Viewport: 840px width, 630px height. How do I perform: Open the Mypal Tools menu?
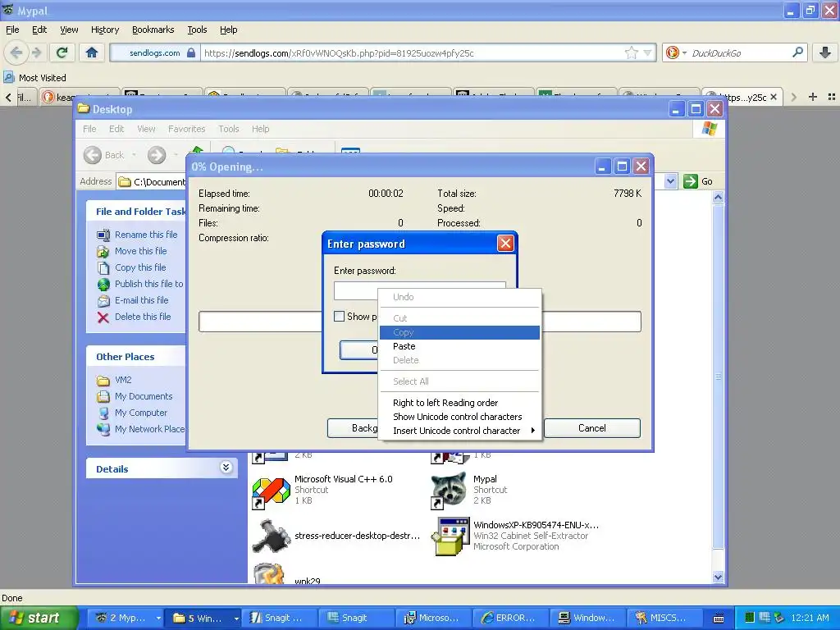tap(197, 30)
